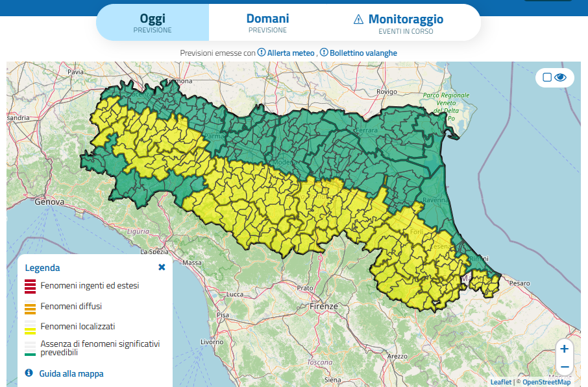Open the OpenStreetMap attribution link

click(546, 382)
